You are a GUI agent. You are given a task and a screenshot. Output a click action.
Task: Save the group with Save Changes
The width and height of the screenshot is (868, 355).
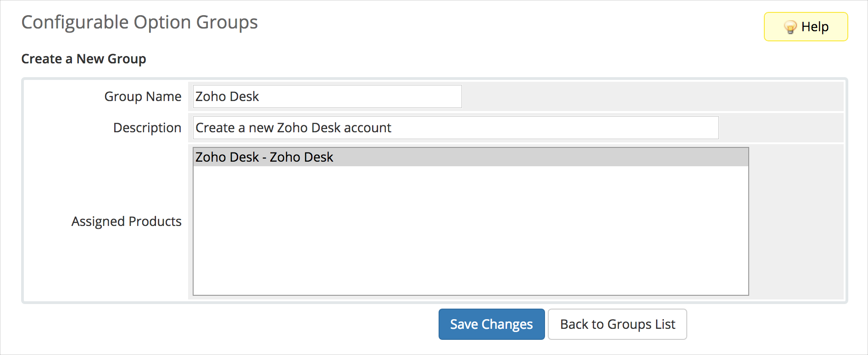coord(491,324)
